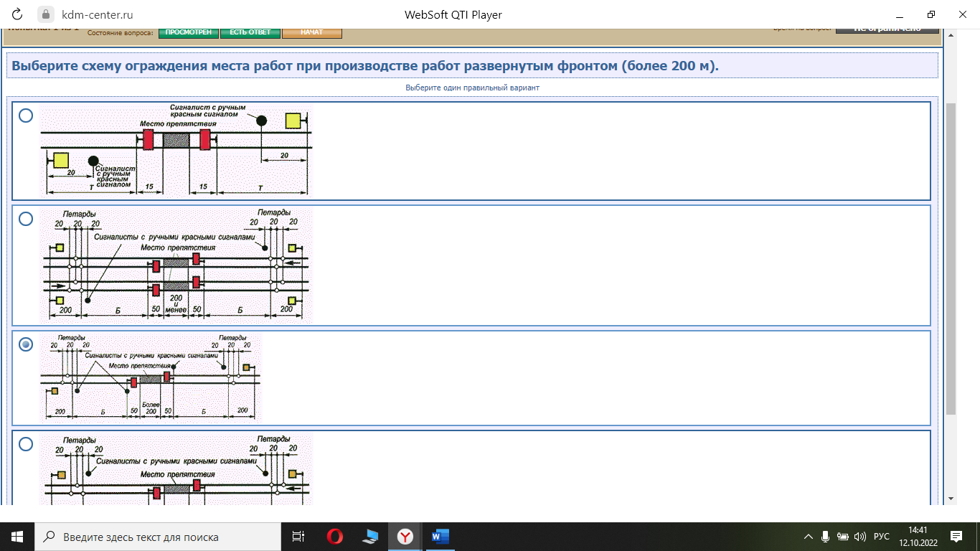The width and height of the screenshot is (980, 551).
Task: Click the microphone tray icon
Action: [826, 537]
